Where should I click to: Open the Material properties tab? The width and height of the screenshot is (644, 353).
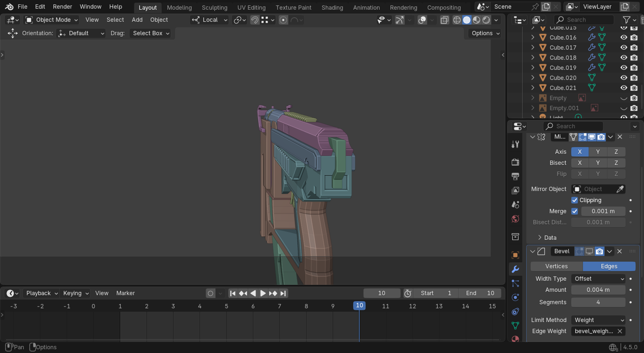coord(515,339)
